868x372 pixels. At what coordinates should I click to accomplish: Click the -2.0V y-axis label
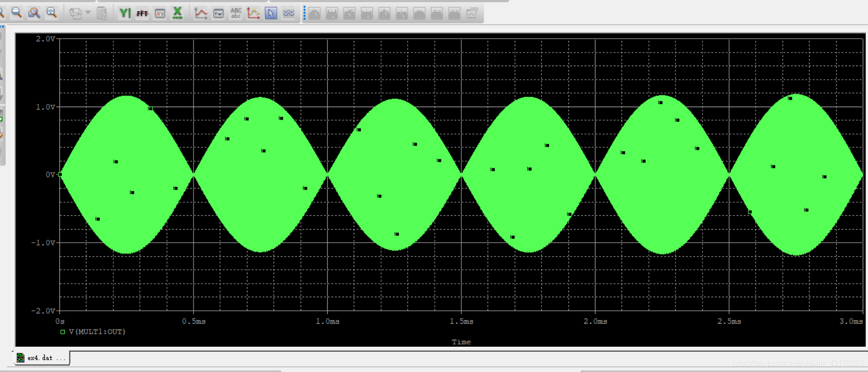[x=43, y=310]
